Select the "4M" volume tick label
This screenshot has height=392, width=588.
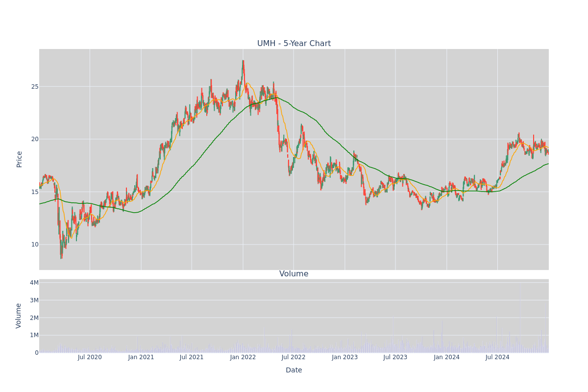click(34, 283)
